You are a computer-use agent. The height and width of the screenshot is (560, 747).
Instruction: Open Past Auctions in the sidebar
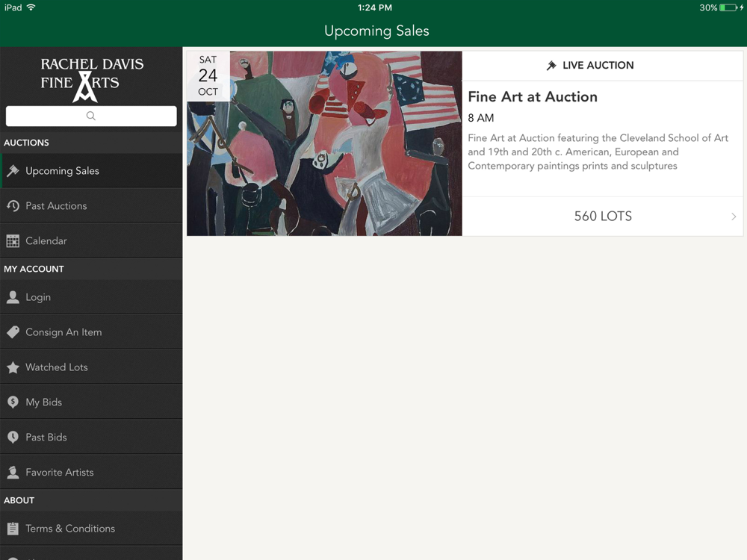(91, 206)
